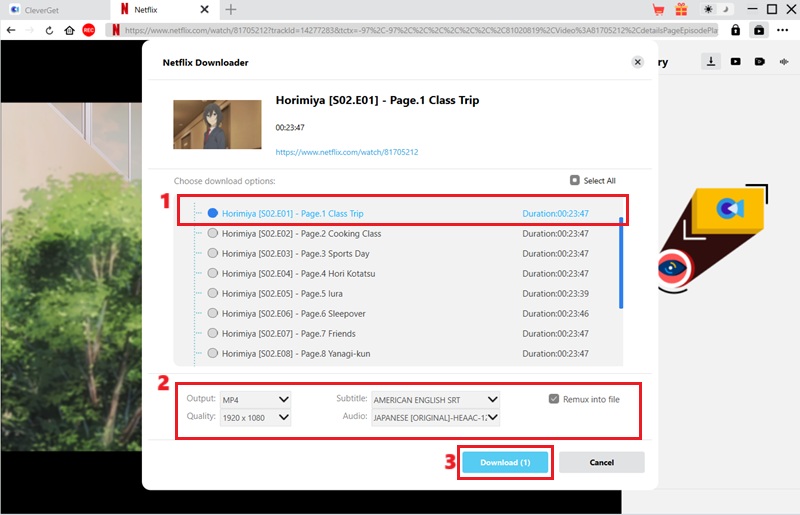The width and height of the screenshot is (800, 515).
Task: Check the Select All checkbox
Action: point(574,180)
